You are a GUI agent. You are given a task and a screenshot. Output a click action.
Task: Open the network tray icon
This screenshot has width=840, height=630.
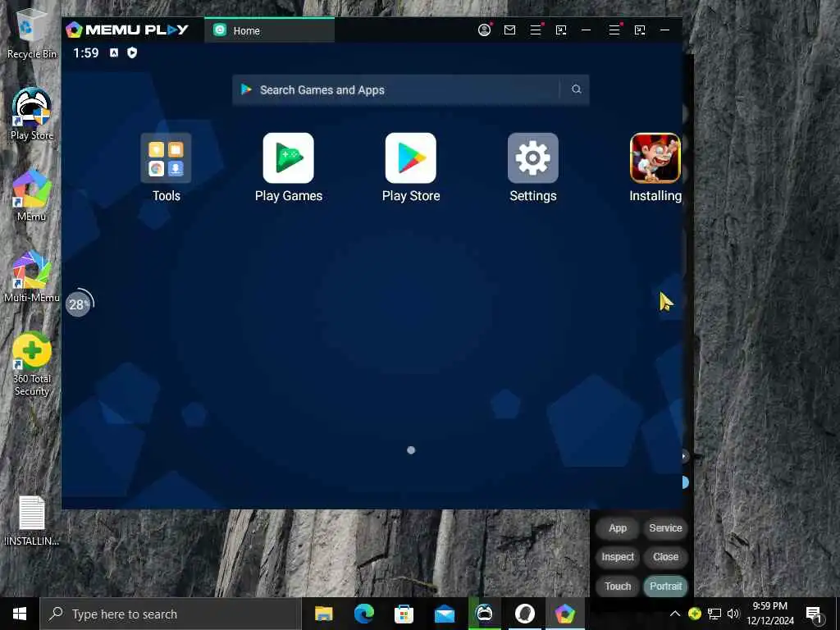coord(714,614)
